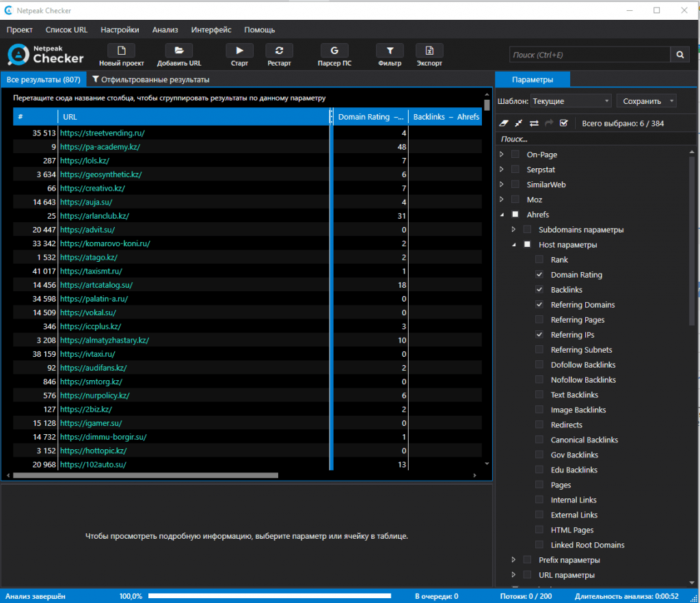Enable the Referring Pages checkbox
Screen dimensions: 700x603
click(x=539, y=319)
